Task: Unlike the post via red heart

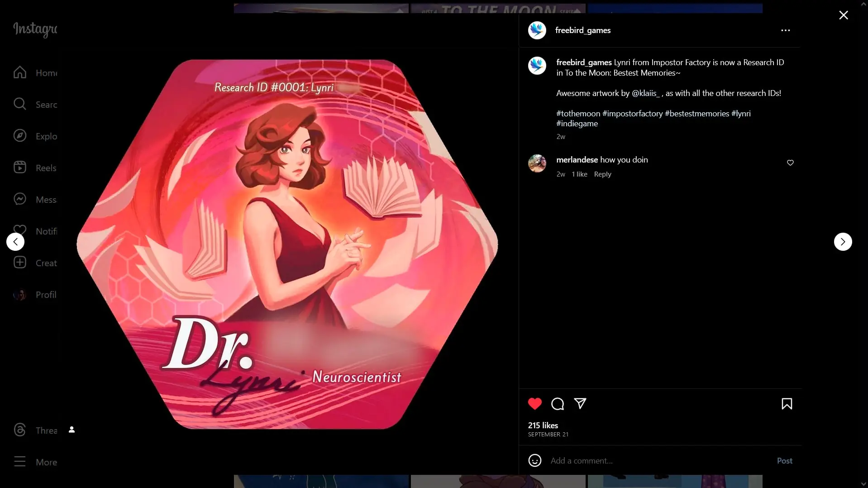Action: (534, 404)
